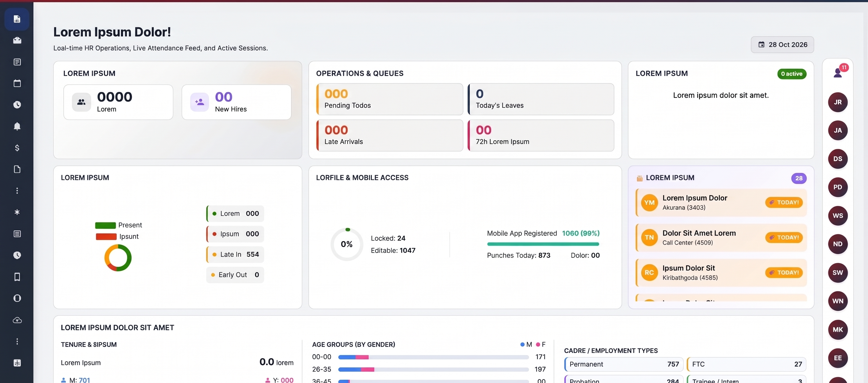Viewport: 868px width, 383px height.
Task: Click the TODAY! badge for Kiribathgoda (4585)
Action: (x=784, y=273)
